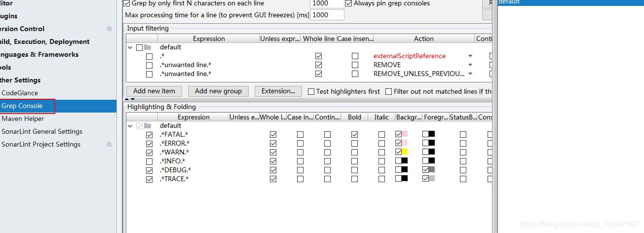This screenshot has width=644, height=233.
Task: Toggle the Input filtering default group checkbox
Action: 139,47
